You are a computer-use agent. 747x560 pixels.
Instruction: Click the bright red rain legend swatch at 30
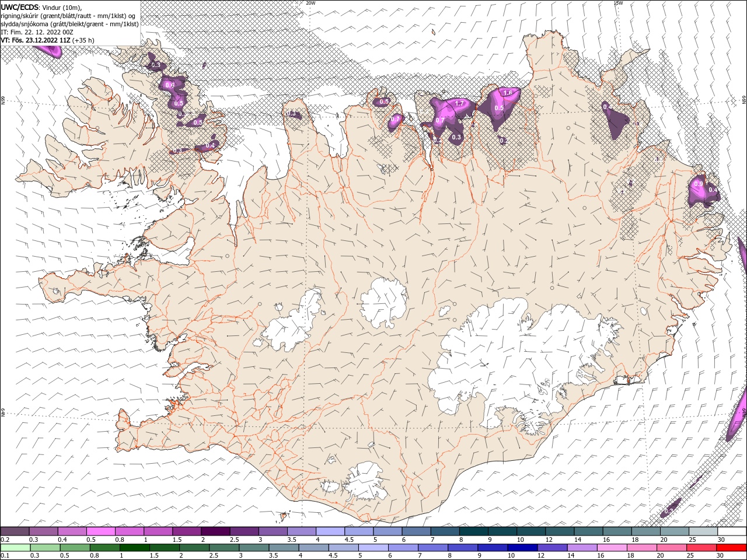pos(731,548)
